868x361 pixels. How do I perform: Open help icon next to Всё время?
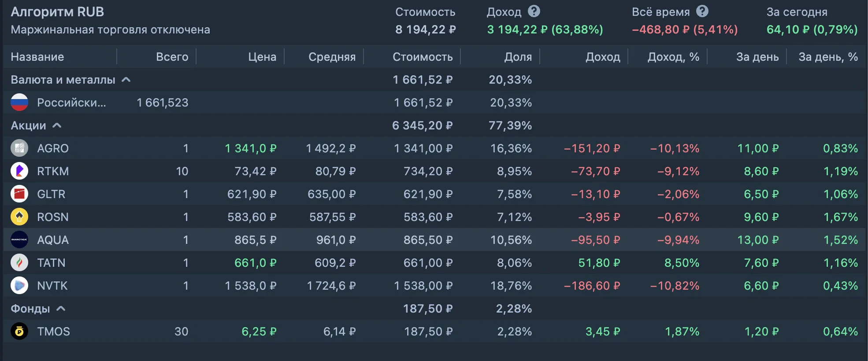[x=702, y=11]
